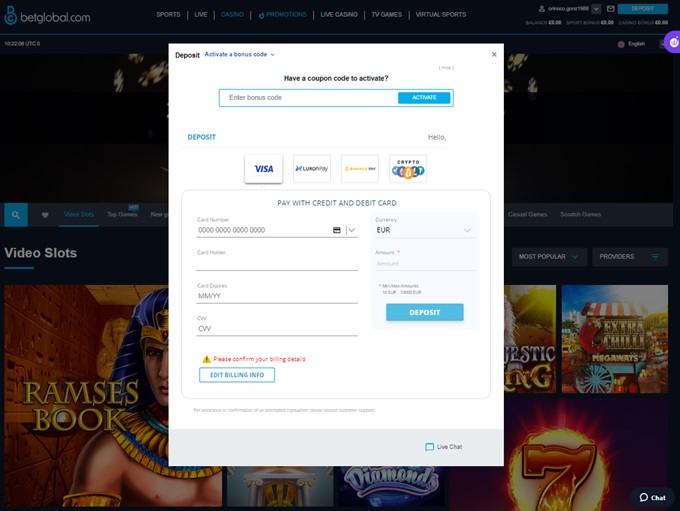Go to the Virtual Sports menu
Viewport: 680px width, 511px height.
pyautogui.click(x=440, y=15)
